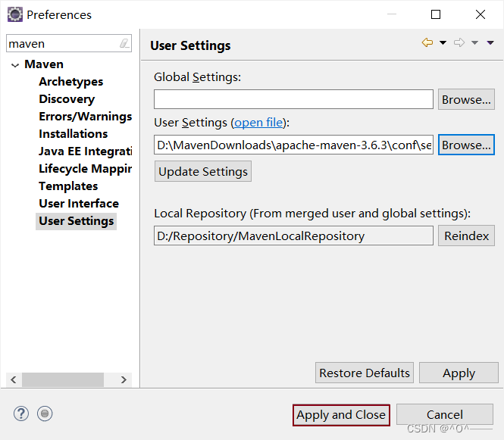504x440 pixels.
Task: Click the oomph preference recorder icon
Action: 45,413
